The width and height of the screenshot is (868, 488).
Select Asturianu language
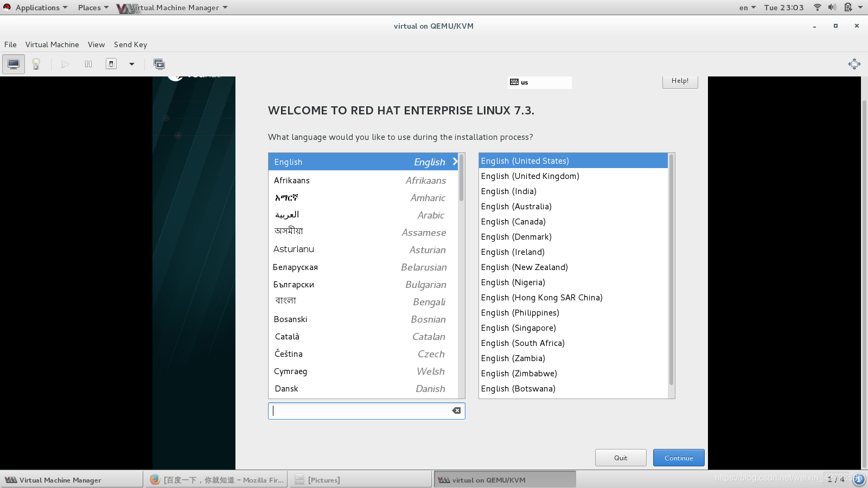[363, 249]
